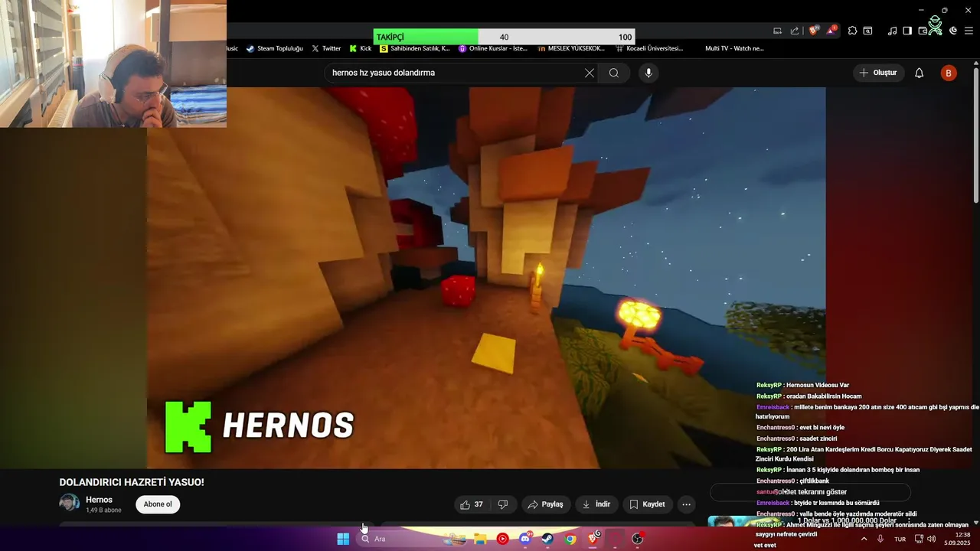Dislike the video with thumbs down

pyautogui.click(x=503, y=504)
